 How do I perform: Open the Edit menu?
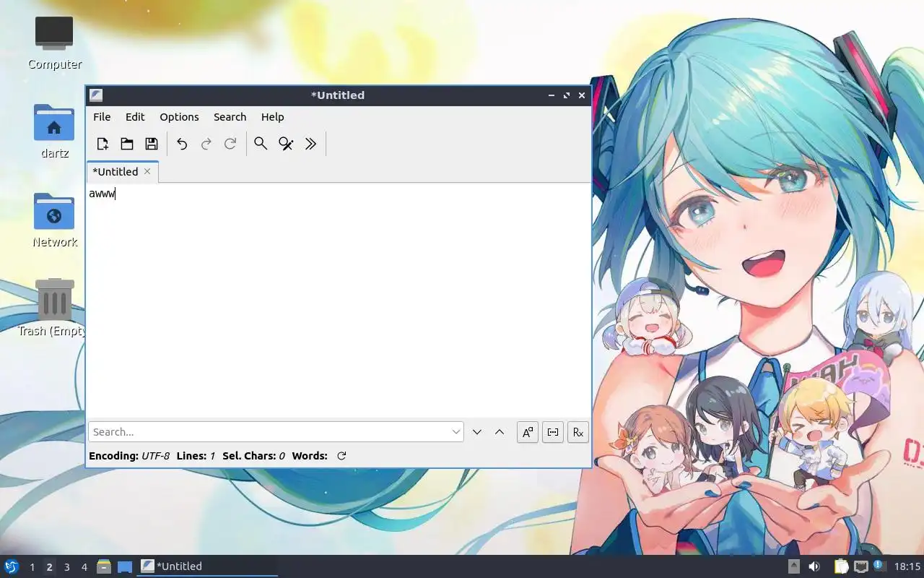135,117
